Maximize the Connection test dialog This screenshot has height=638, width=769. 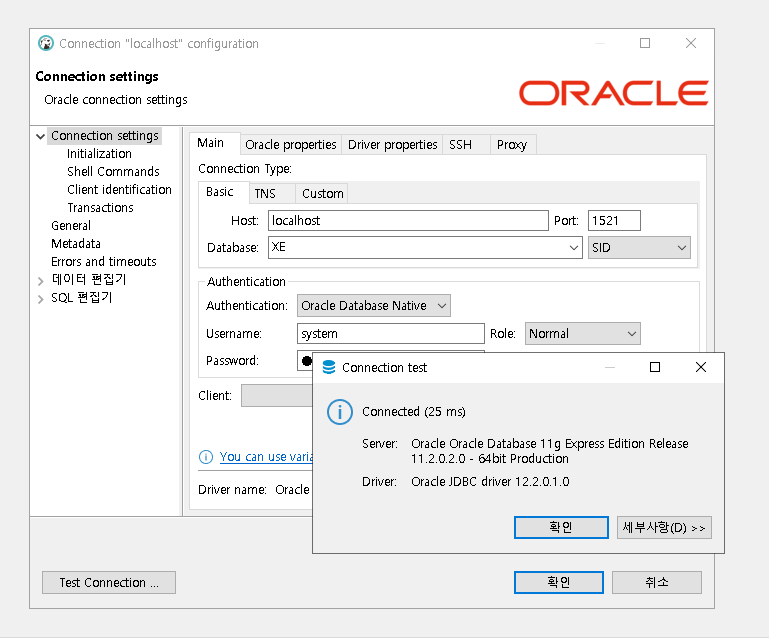655,367
